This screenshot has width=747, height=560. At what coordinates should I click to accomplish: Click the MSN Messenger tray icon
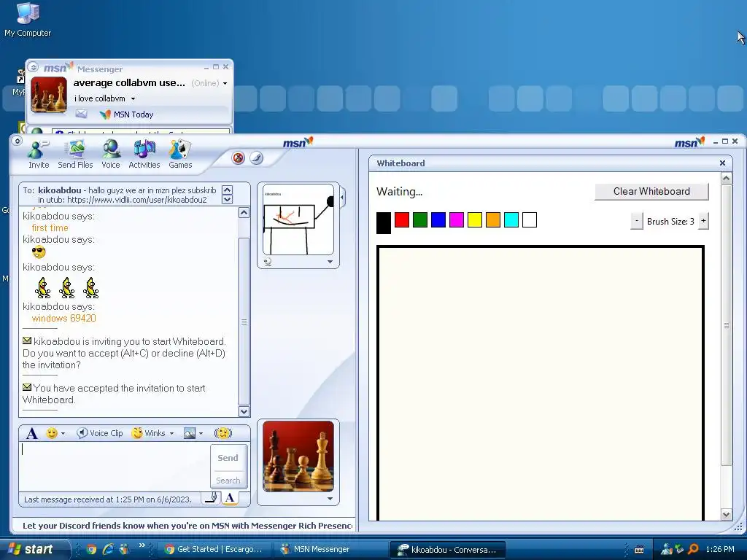[x=667, y=549]
